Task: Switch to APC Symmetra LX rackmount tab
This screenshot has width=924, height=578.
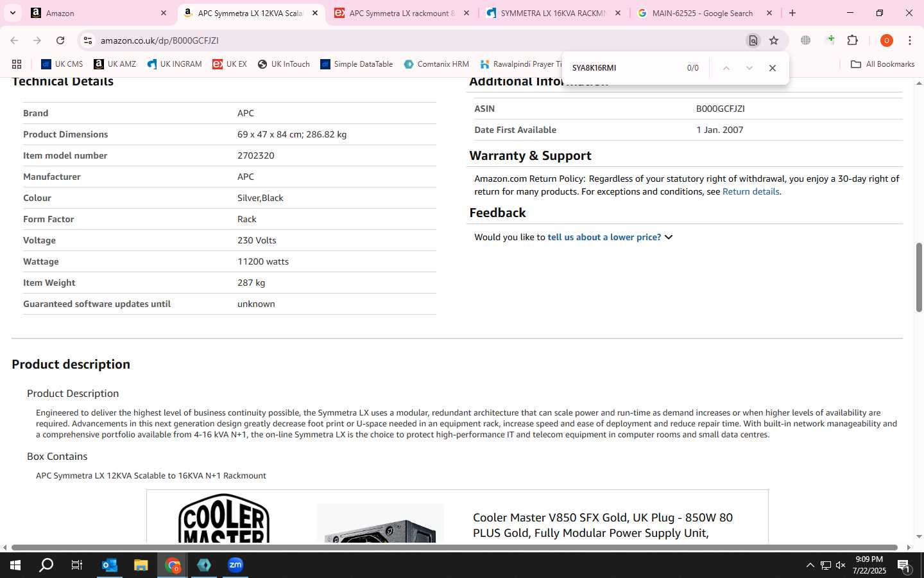Action: (402, 13)
